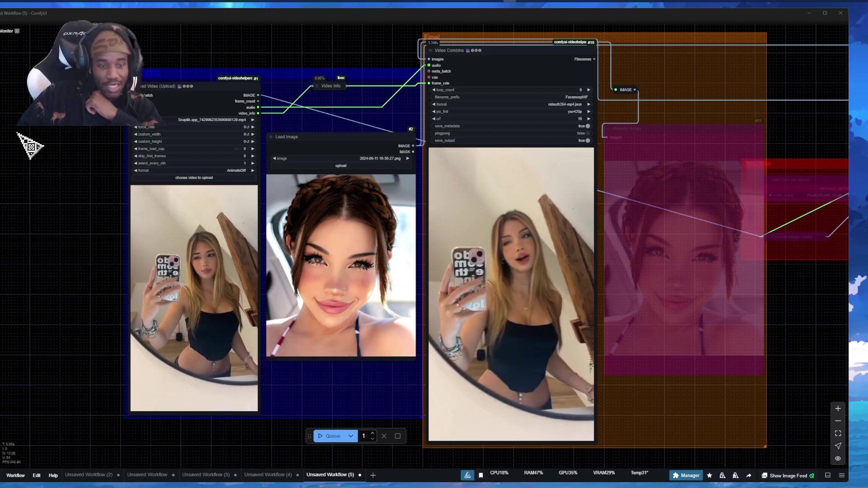Increase loop_count with right arrow
This screenshot has width=868, height=488.
[x=589, y=90]
